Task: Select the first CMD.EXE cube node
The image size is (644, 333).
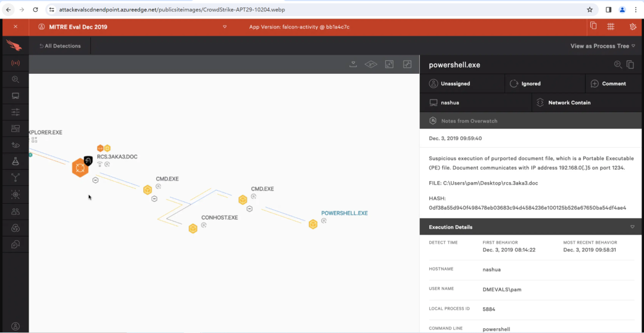Action: (147, 190)
